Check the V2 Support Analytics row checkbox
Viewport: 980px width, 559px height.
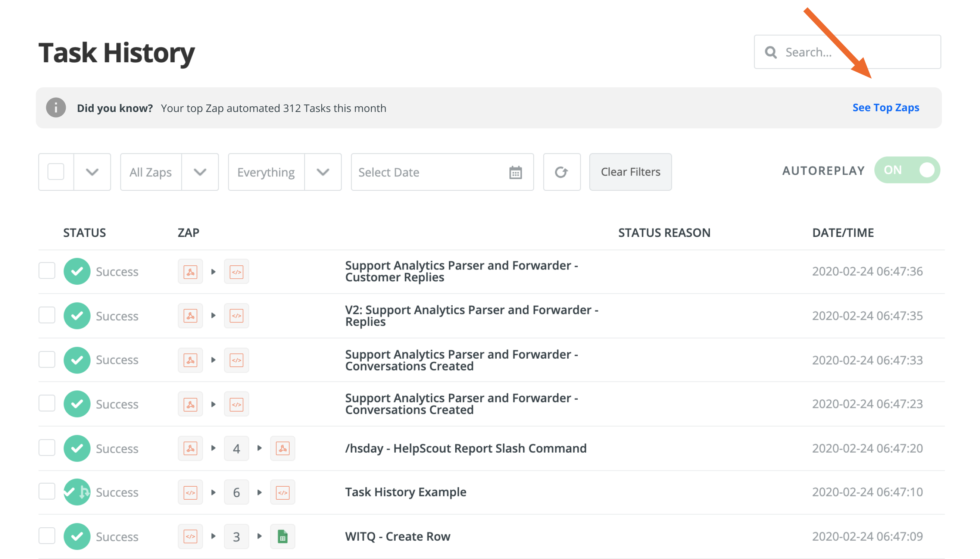coord(47,315)
